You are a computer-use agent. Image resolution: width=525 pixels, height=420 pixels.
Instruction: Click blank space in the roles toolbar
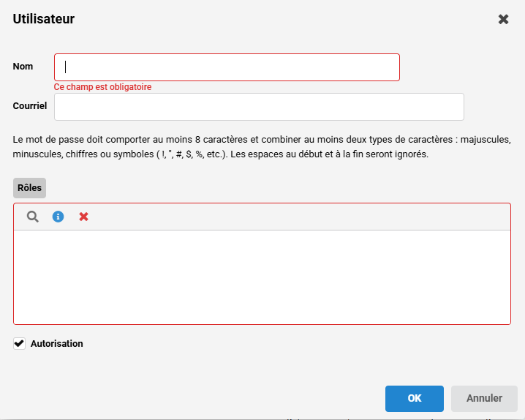[x=292, y=217]
